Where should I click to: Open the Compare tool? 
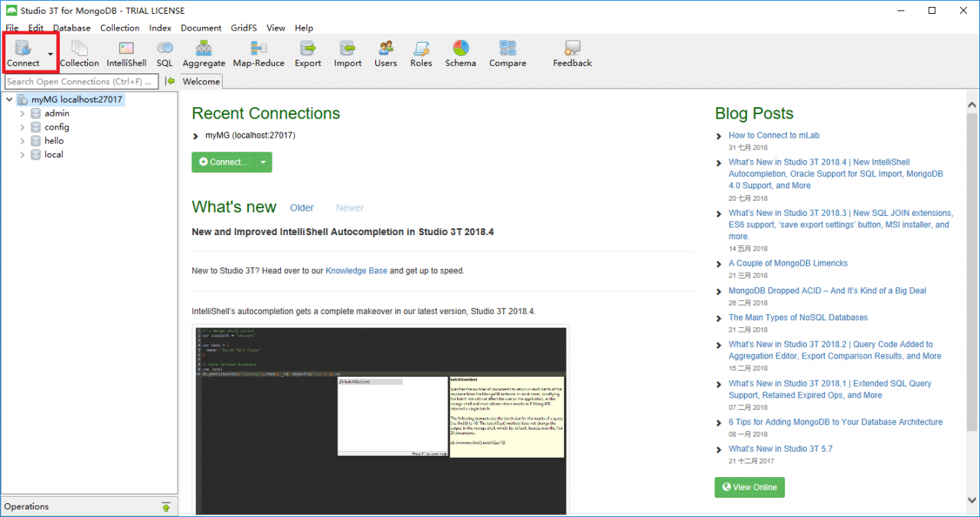pyautogui.click(x=507, y=52)
